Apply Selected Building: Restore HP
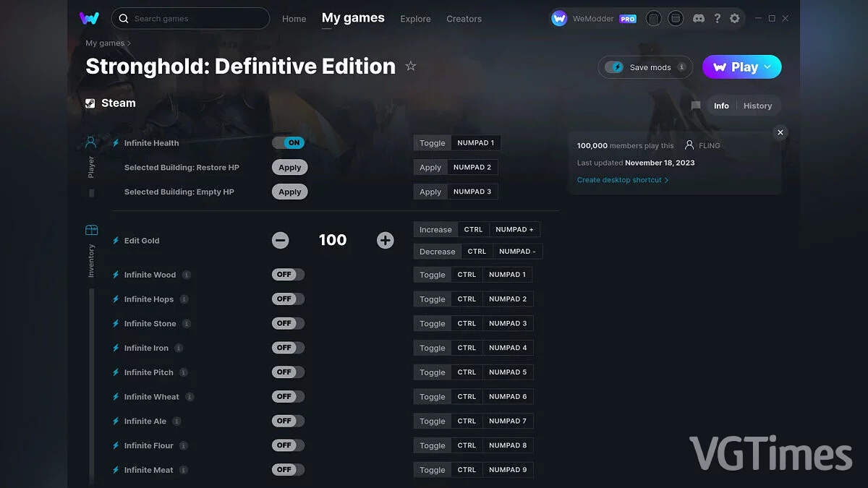 pyautogui.click(x=289, y=168)
